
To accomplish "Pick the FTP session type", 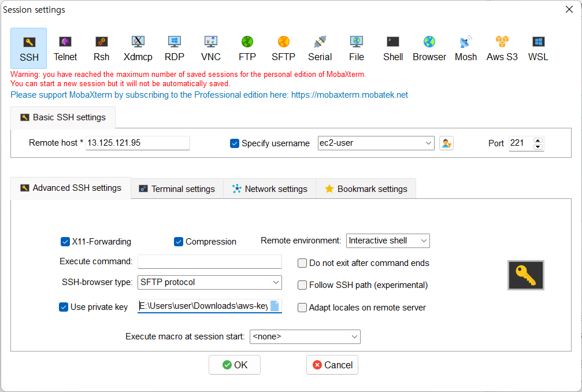I will 247,48.
